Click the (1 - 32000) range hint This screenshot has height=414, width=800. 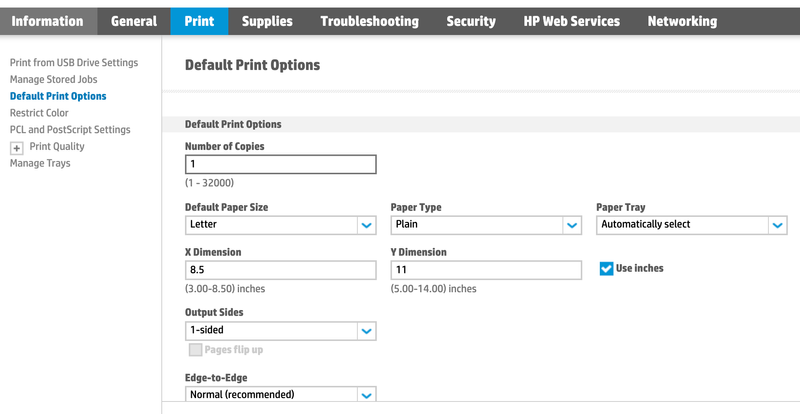coord(209,183)
